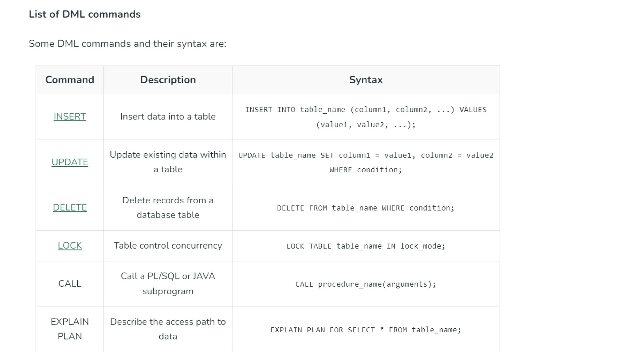Screen dimensions: 644x362
Task: Follow the UPDATE command link
Action: coord(69,162)
